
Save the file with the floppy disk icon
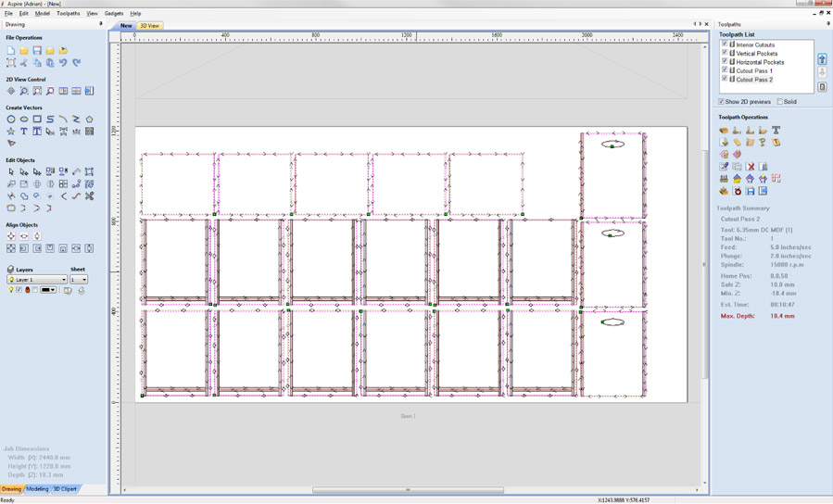click(37, 50)
